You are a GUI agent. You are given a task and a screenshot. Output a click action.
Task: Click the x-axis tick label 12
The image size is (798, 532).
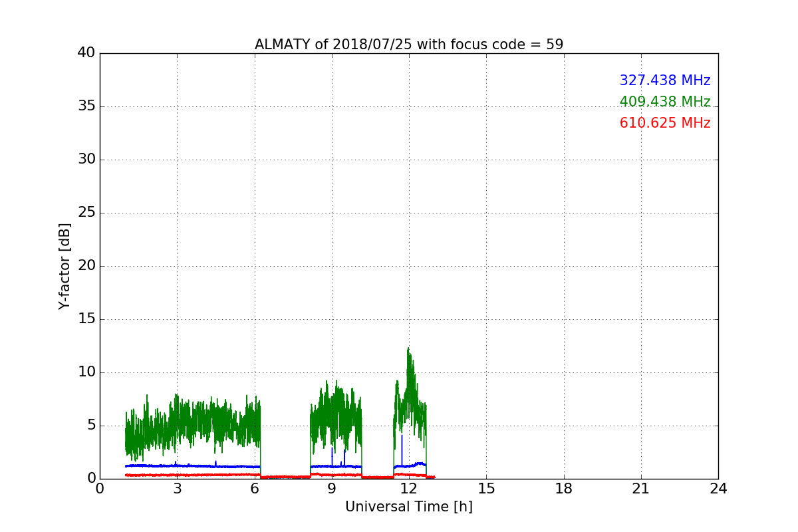tap(409, 489)
